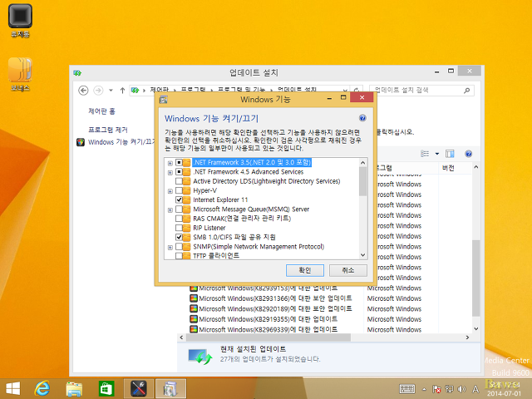Expand Microsoft Message Queue Server node

pyautogui.click(x=170, y=210)
